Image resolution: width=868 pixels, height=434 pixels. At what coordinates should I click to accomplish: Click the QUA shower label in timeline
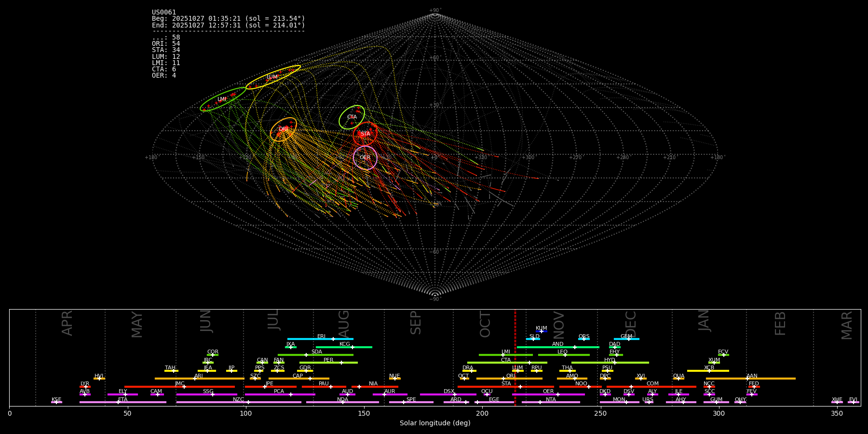tap(678, 376)
